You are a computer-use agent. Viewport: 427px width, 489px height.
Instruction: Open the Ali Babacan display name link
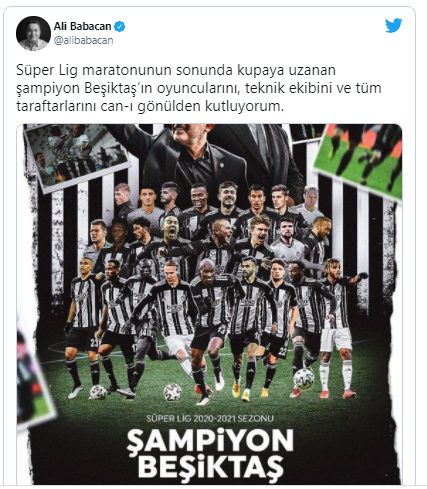82,26
